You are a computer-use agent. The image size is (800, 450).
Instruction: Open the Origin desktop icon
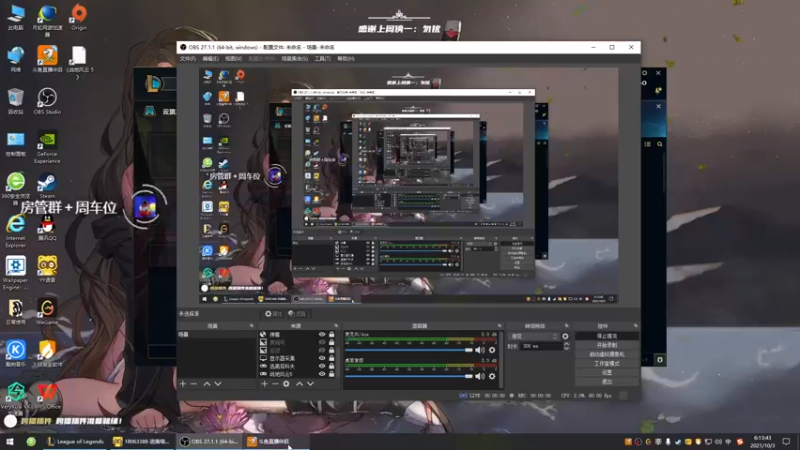pos(79,17)
